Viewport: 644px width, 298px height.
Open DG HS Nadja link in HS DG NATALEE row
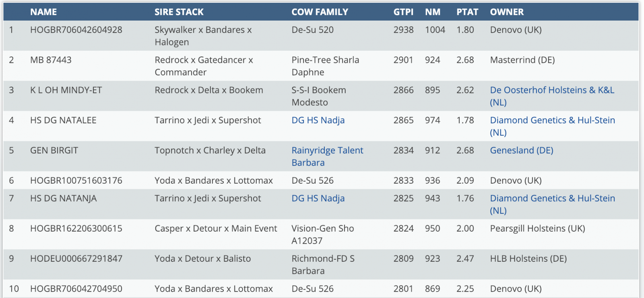[x=318, y=120]
